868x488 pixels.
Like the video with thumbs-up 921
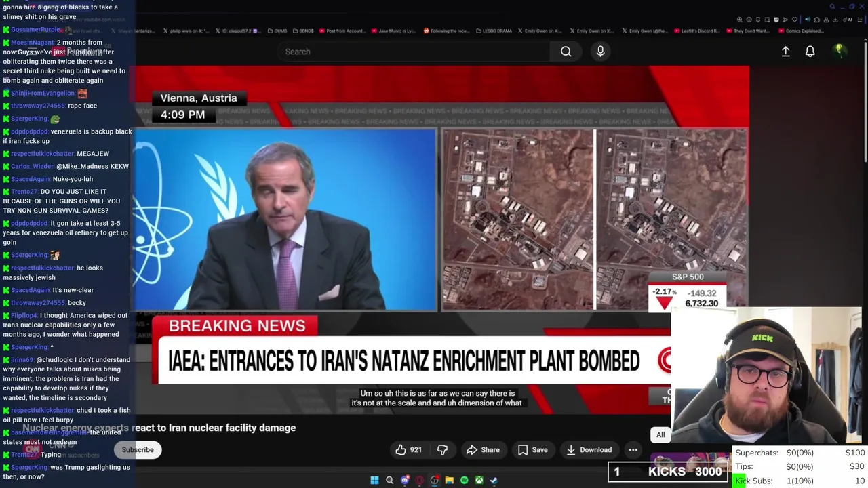pyautogui.click(x=409, y=450)
